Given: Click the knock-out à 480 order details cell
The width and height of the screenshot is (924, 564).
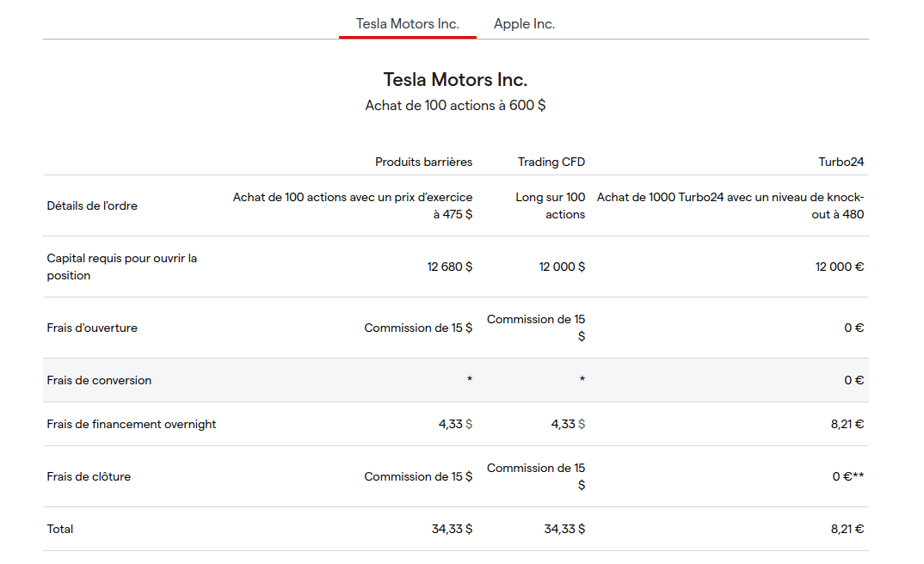Looking at the screenshot, I should click(x=730, y=205).
